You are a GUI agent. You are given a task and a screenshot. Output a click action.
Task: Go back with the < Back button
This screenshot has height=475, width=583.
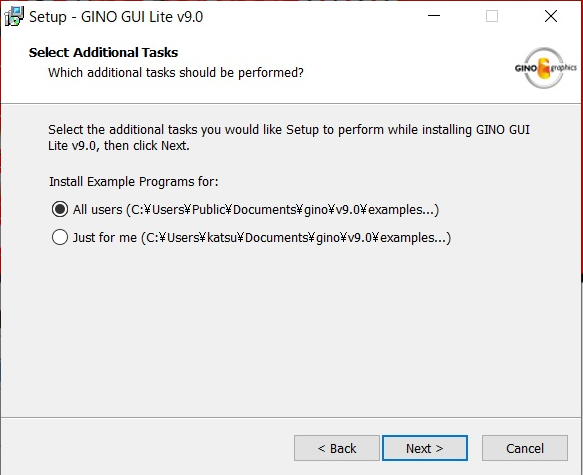point(337,448)
